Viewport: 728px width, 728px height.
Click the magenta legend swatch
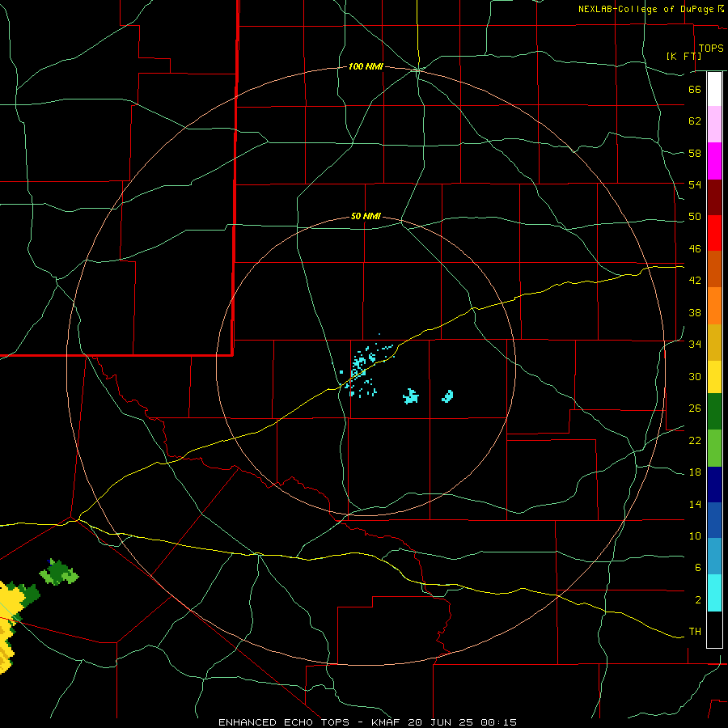(714, 161)
